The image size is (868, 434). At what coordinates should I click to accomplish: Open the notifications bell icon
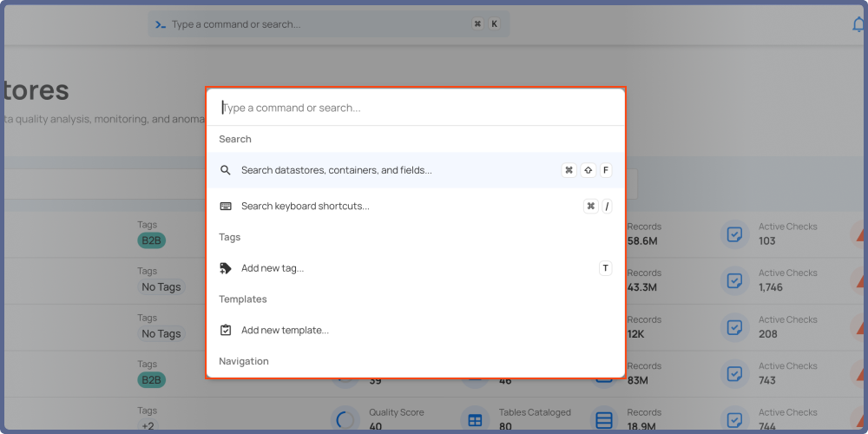[x=859, y=24]
